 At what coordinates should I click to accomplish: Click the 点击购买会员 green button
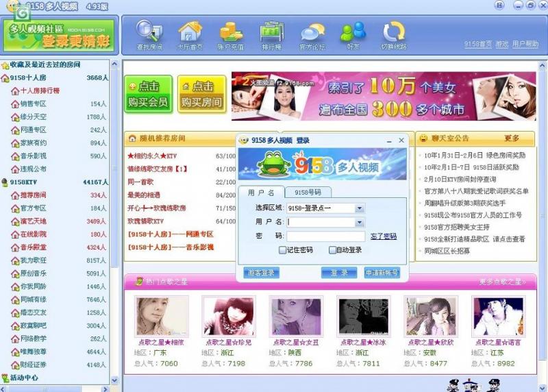click(149, 94)
